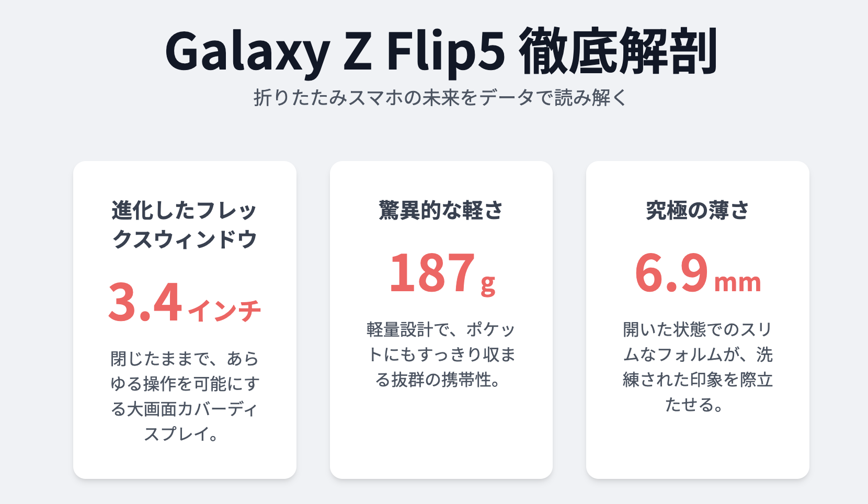Click the text る抜群の携帯性。 in middle card
The width and height of the screenshot is (868, 504).
[x=438, y=380]
